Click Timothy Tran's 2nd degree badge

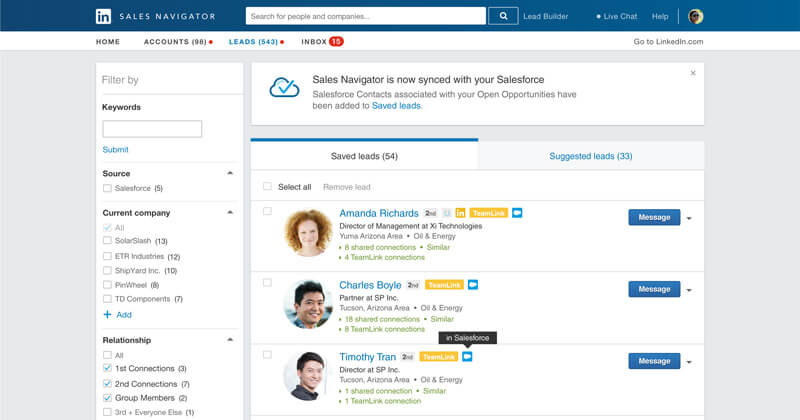click(407, 357)
